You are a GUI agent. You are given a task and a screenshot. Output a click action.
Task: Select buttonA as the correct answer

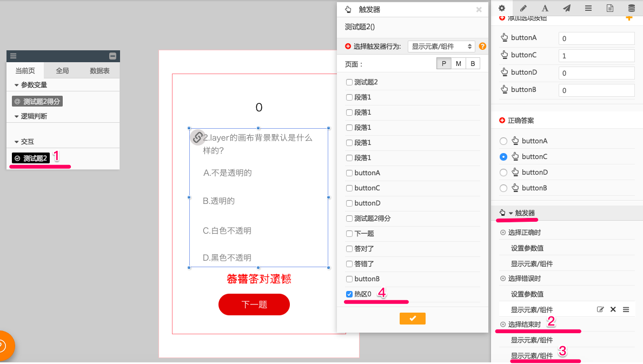point(503,141)
